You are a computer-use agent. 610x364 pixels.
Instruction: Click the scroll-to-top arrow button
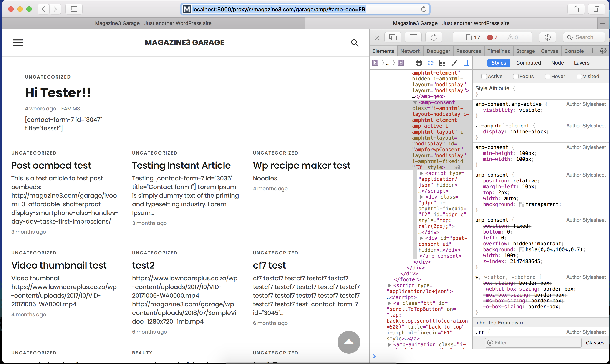(349, 342)
